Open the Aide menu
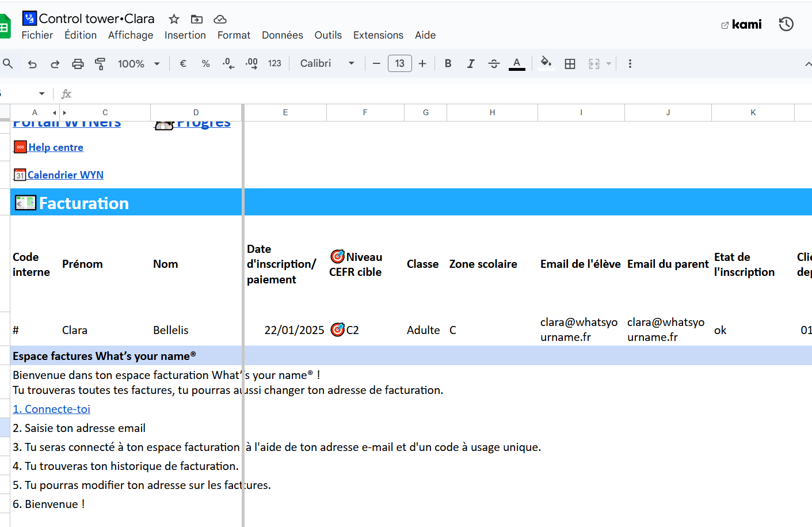This screenshot has width=812, height=527. coord(425,35)
